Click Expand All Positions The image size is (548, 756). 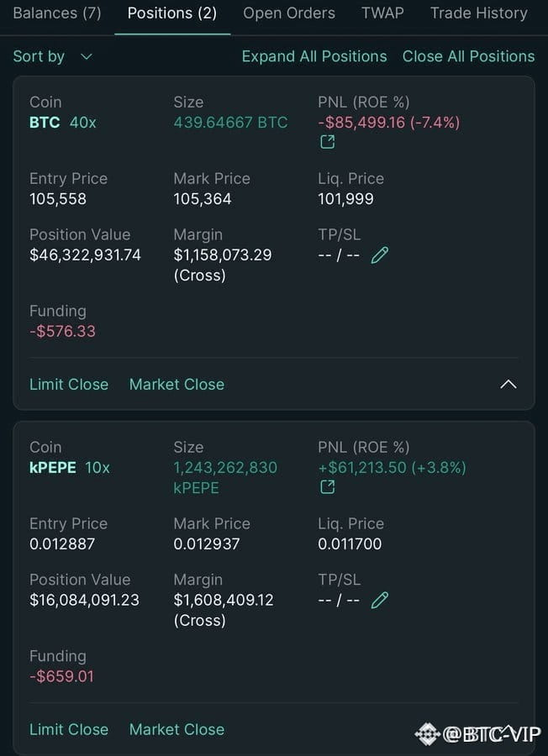click(314, 56)
